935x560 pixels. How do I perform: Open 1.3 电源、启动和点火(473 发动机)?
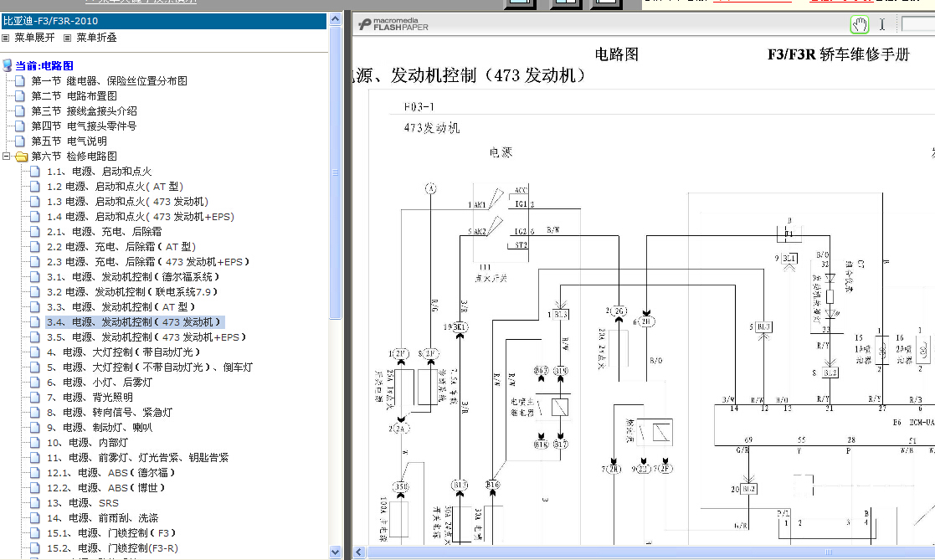[x=127, y=202]
